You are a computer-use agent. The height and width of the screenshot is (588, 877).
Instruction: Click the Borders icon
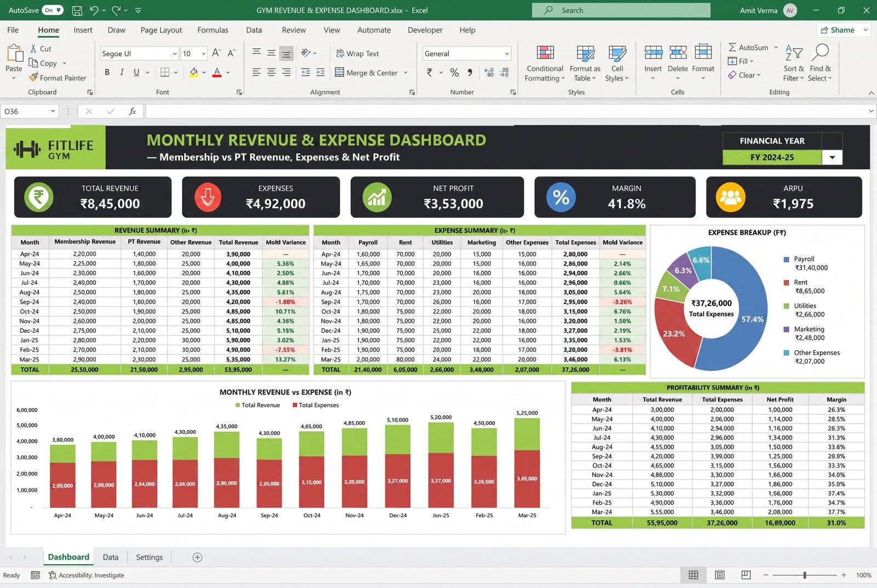click(x=165, y=72)
